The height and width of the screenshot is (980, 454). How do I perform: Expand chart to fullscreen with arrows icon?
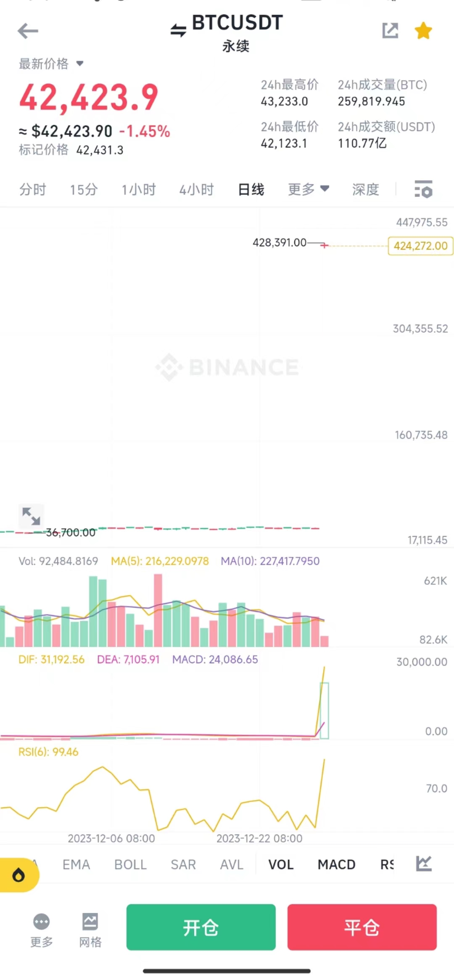click(31, 516)
